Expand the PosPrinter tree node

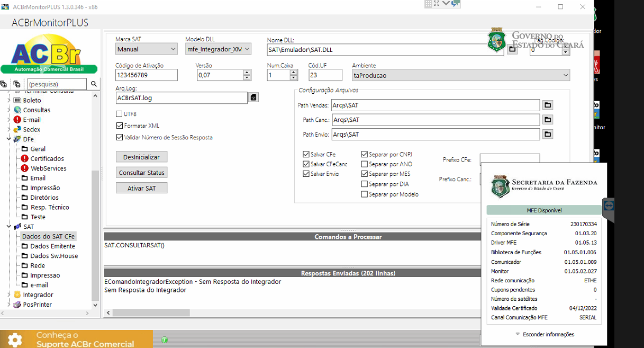coord(9,305)
